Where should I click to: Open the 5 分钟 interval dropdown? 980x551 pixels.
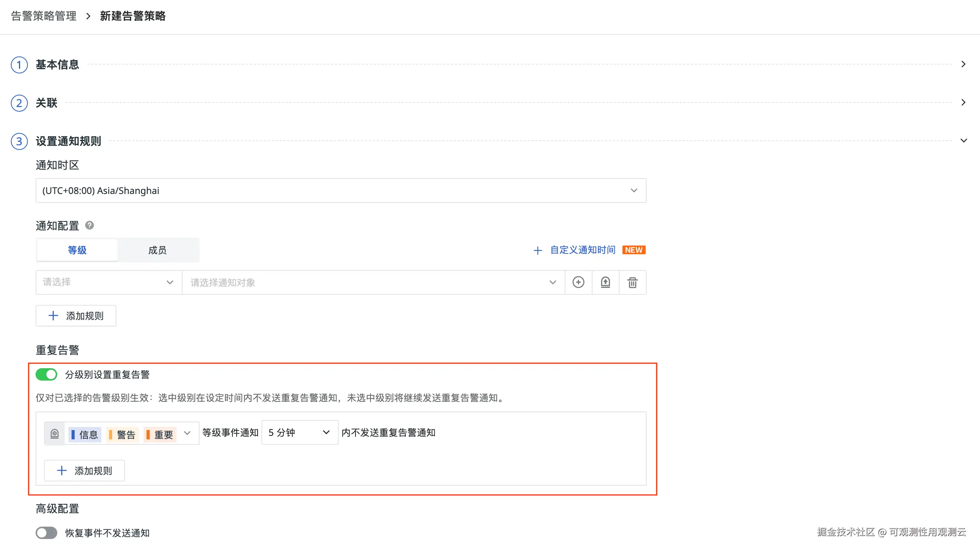(x=299, y=432)
